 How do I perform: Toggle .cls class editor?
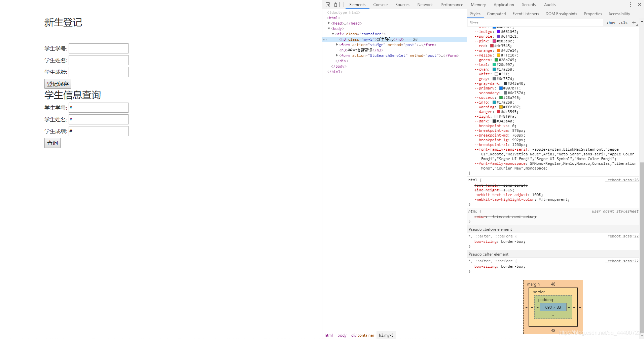[x=623, y=23]
